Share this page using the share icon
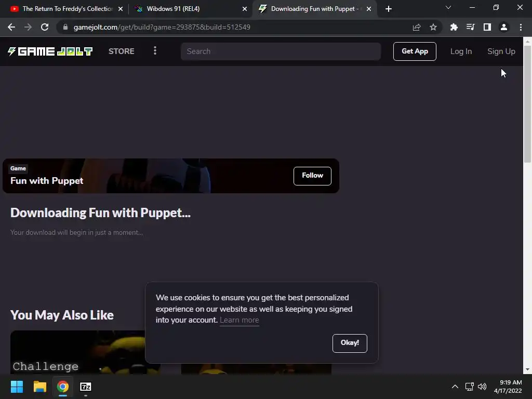The height and width of the screenshot is (399, 532). tap(417, 27)
